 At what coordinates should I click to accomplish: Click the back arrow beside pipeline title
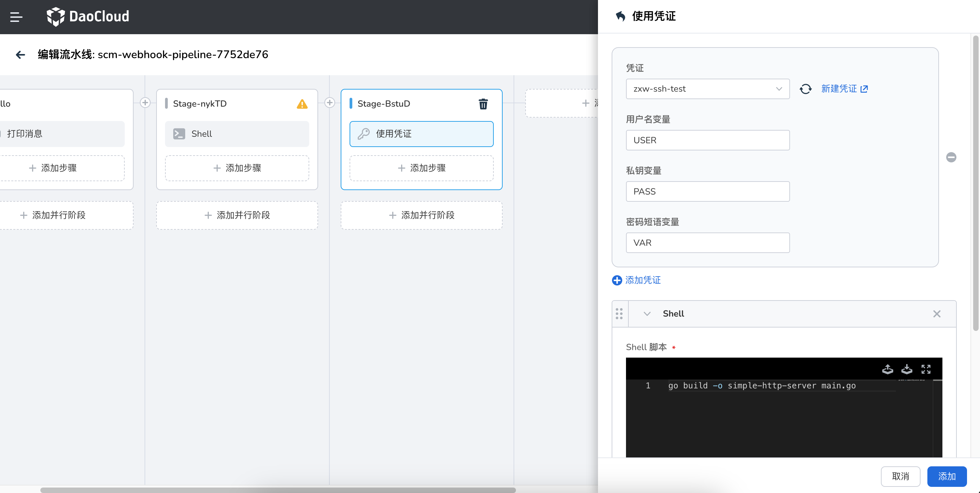(21, 55)
